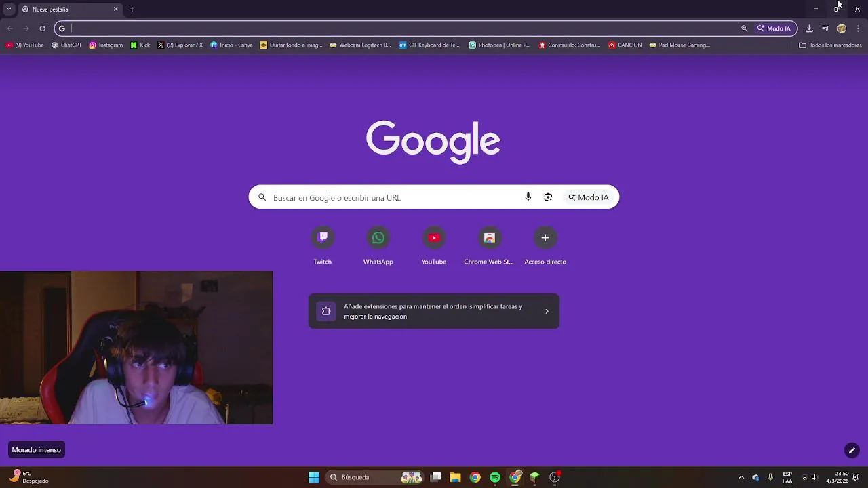Close the Nueva pestaña tab

(x=115, y=9)
